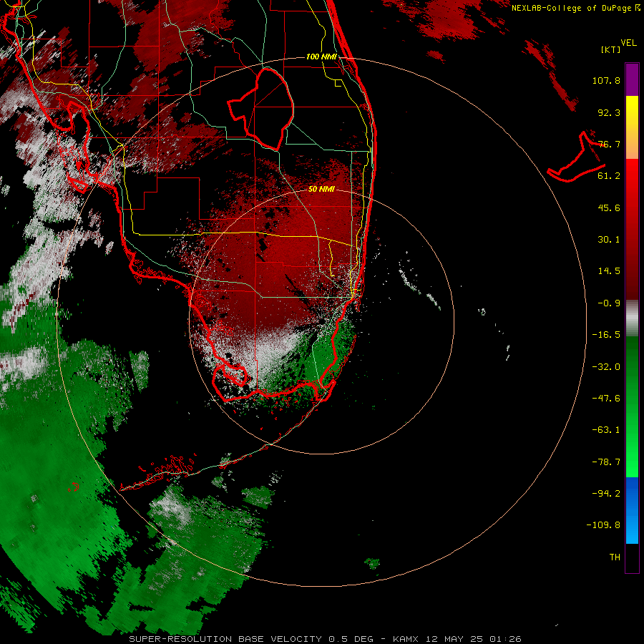Click the 61.2 velocity scale label
The image size is (644, 644).
click(609, 176)
